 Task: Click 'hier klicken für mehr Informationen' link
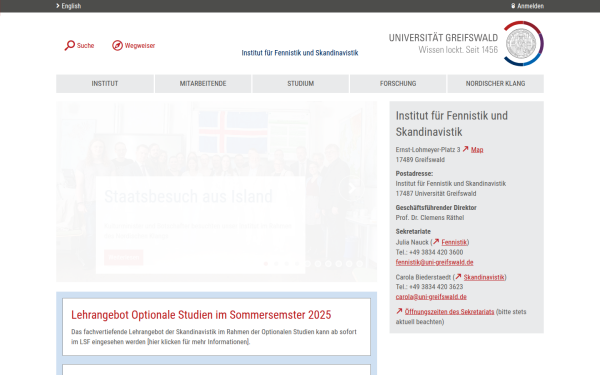[x=198, y=342]
